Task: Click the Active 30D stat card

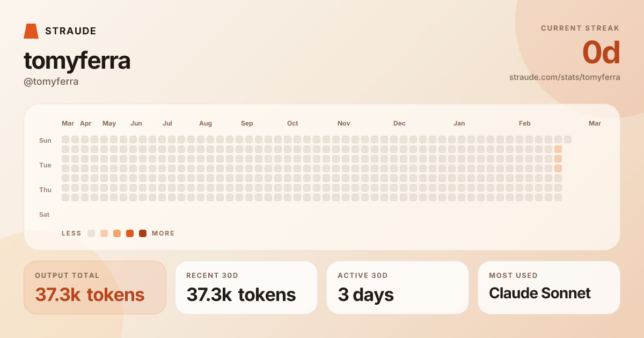Action: [398, 288]
